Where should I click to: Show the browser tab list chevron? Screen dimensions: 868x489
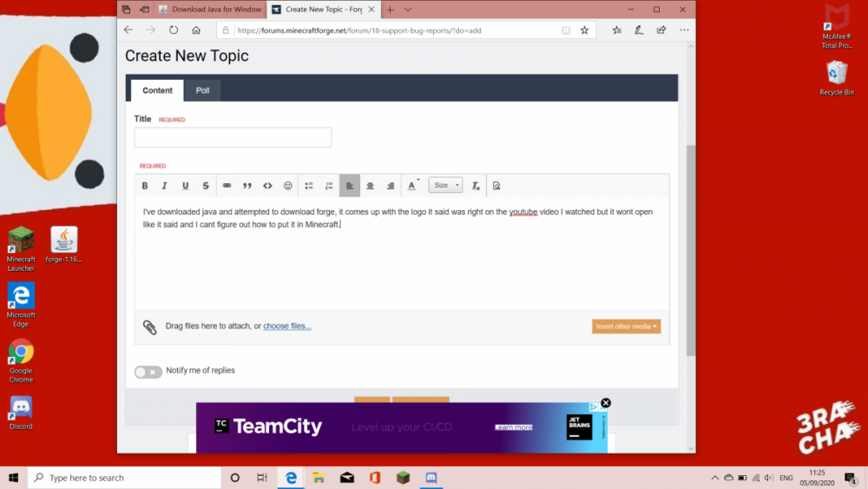point(410,10)
